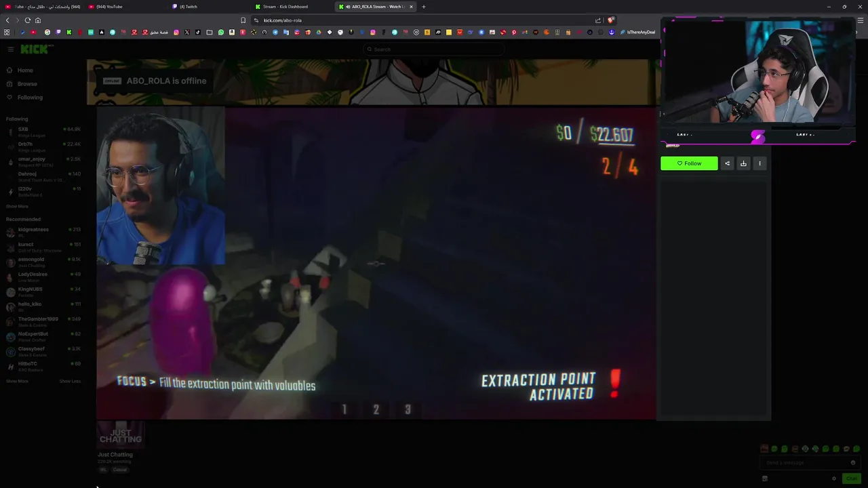
Task: Switch to the Twitch browser tab
Action: [x=209, y=7]
